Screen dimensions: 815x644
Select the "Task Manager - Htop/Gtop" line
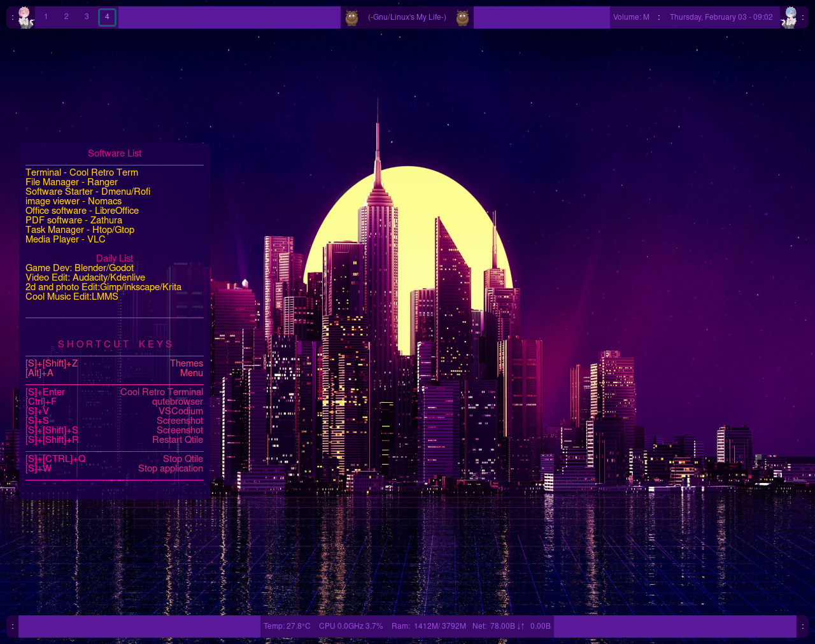80,230
